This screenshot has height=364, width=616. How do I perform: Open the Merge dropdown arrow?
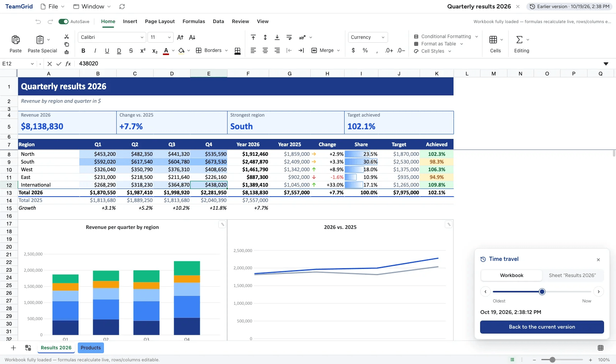coord(338,50)
